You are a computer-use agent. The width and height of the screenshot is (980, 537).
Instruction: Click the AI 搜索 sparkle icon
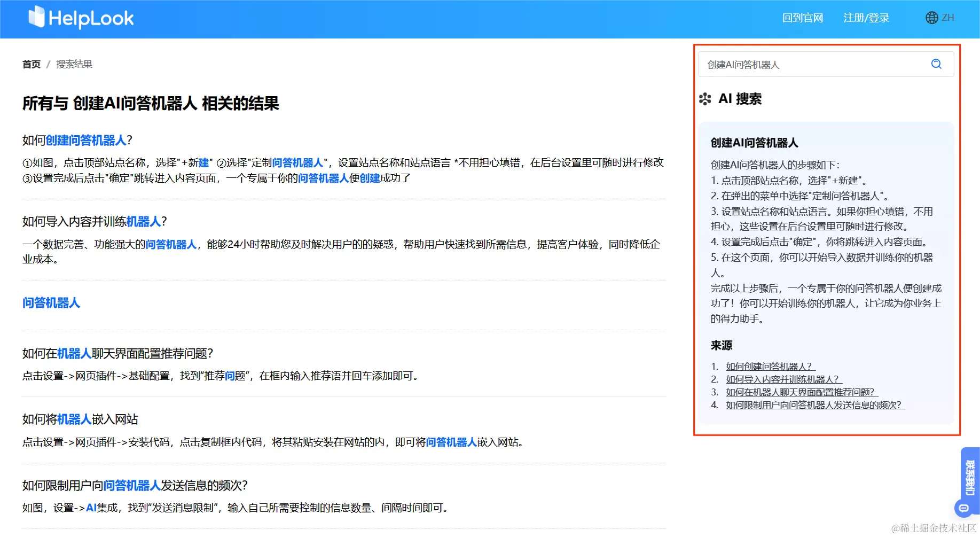pyautogui.click(x=705, y=99)
